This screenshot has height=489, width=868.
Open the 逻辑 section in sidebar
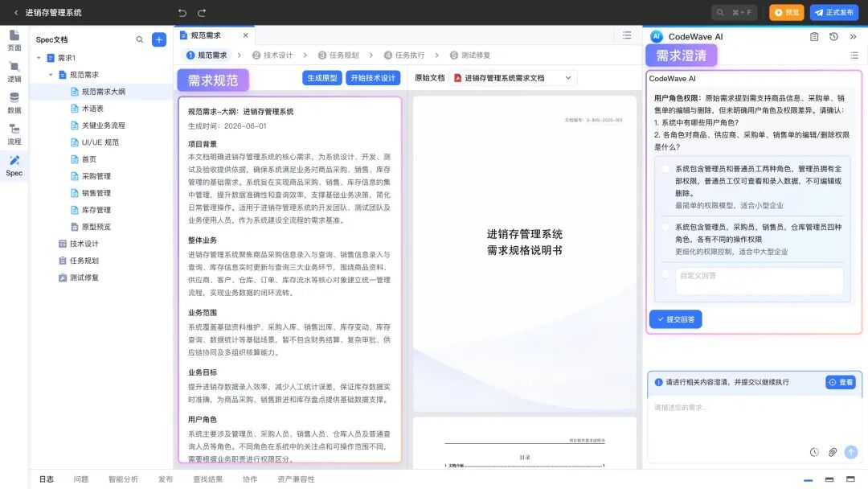click(x=14, y=72)
